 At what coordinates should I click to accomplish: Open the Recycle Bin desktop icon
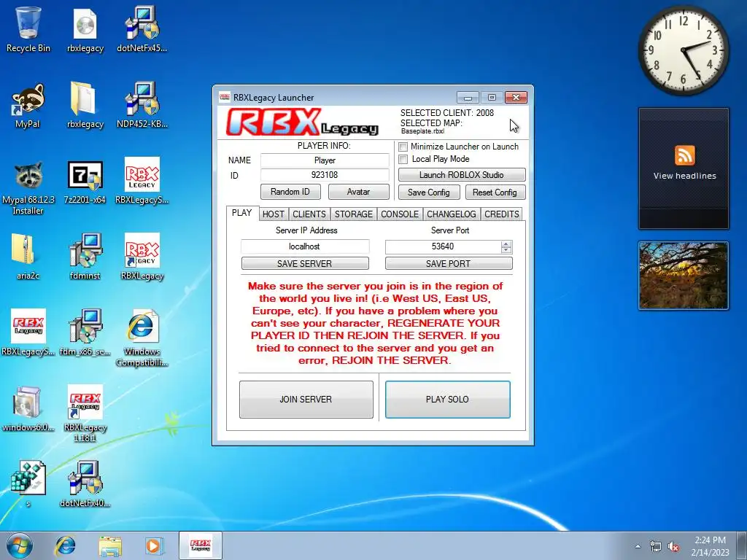[28, 29]
